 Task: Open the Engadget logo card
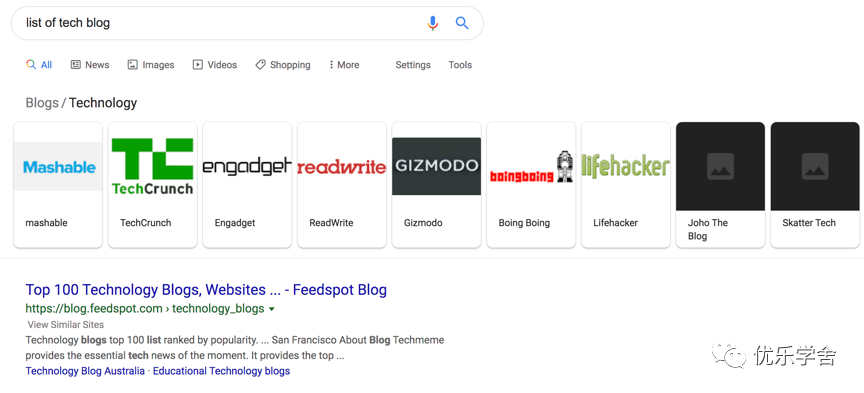247,185
